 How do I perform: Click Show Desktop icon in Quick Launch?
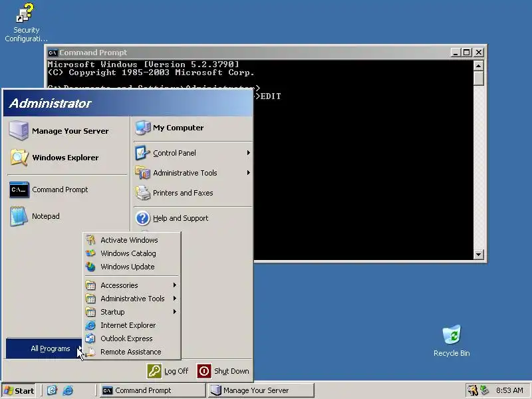click(x=52, y=390)
